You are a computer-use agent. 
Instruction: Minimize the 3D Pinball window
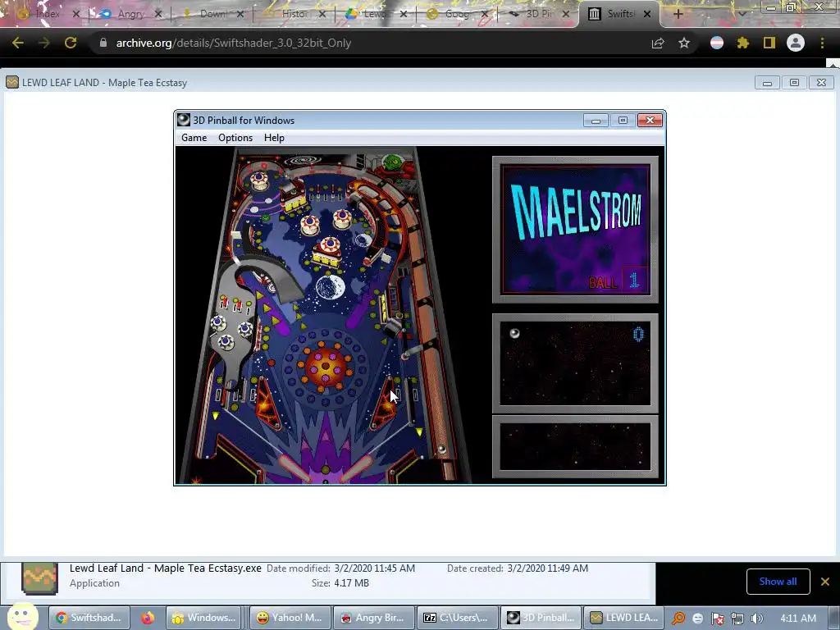[596, 121]
